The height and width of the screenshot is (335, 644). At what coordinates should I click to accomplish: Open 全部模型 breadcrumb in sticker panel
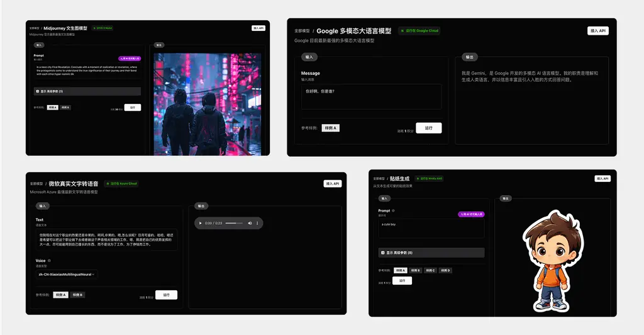[x=379, y=179]
